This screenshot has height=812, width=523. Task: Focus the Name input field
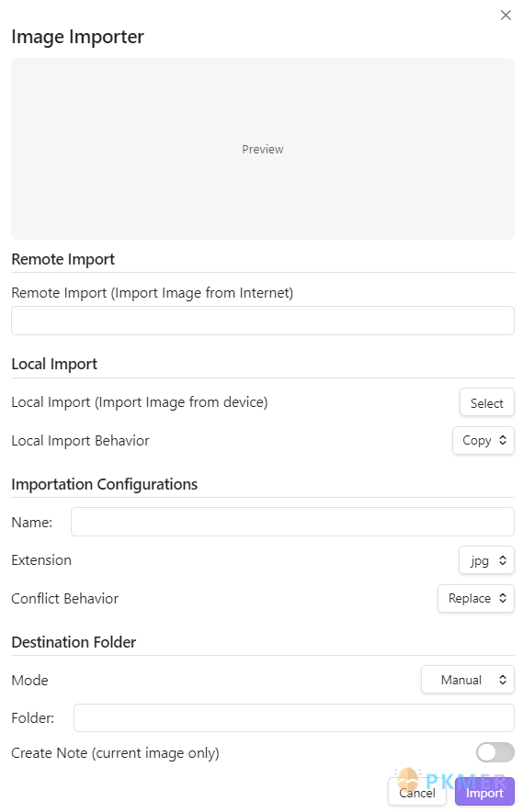292,522
